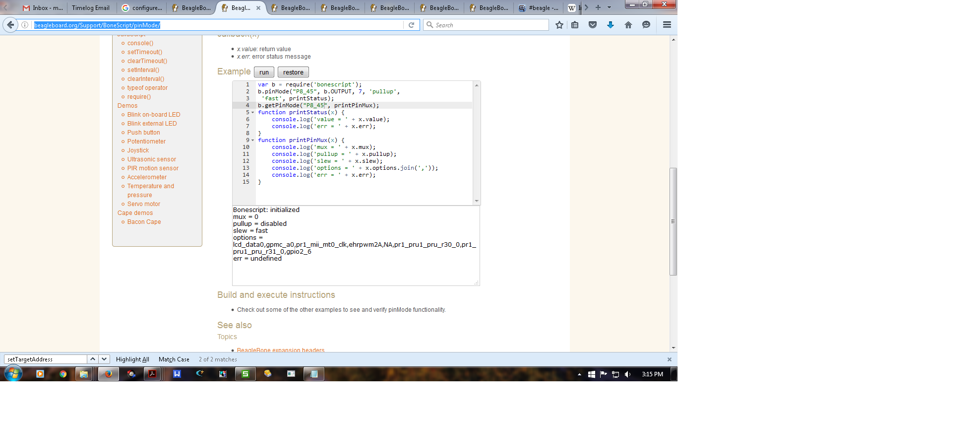
Task: Open the clearInterval() sidebar link
Action: 146,79
